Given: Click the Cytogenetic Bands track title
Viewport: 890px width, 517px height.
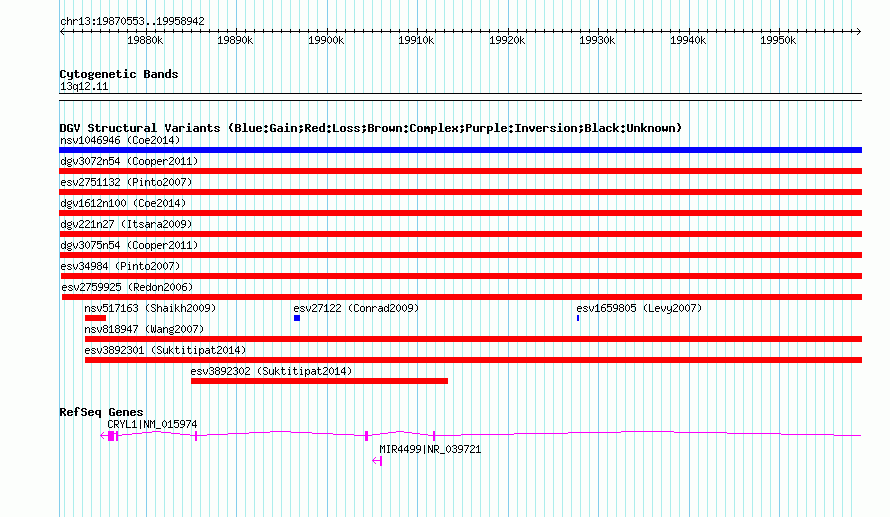Looking at the screenshot, I should click(119, 74).
